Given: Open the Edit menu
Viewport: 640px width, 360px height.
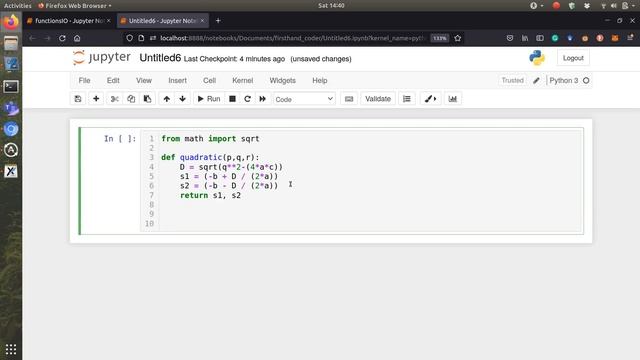Looking at the screenshot, I should click(113, 80).
